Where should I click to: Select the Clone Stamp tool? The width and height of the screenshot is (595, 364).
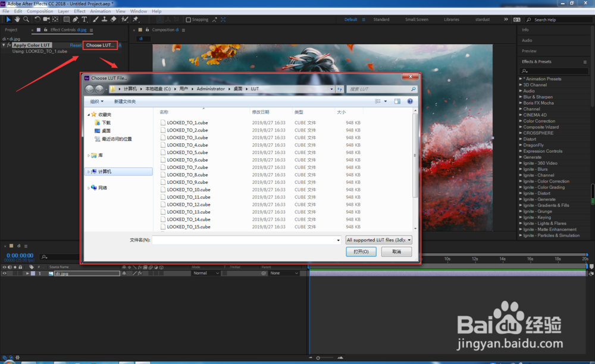click(x=104, y=20)
